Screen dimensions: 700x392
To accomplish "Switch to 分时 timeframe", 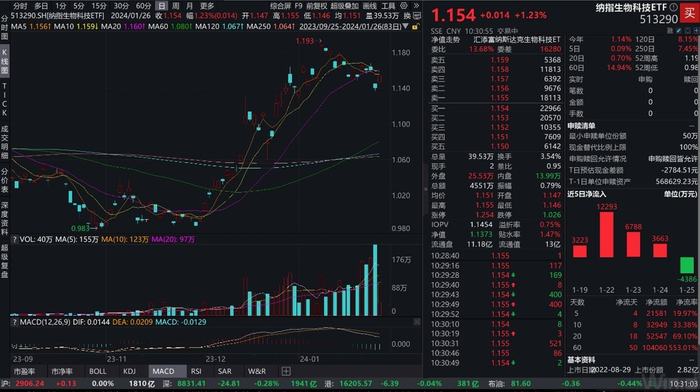I will pyautogui.click(x=20, y=6).
